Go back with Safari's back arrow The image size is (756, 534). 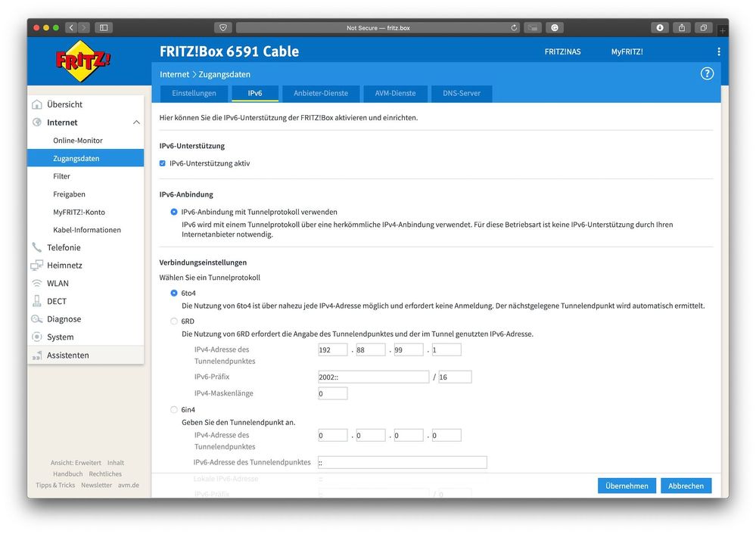click(x=71, y=28)
